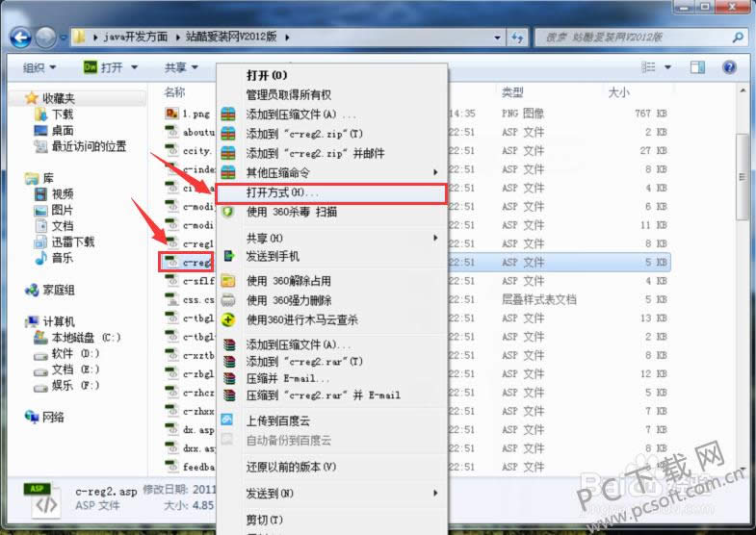This screenshot has height=535, width=756.
Task: Click the 网络 icon in the sidebar
Action: pos(32,417)
